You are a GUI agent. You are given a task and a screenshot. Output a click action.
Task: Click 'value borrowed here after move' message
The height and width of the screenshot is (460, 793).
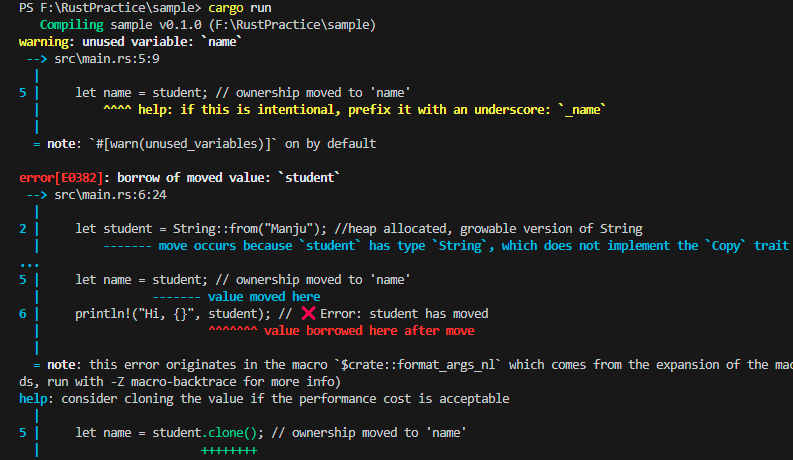369,331
